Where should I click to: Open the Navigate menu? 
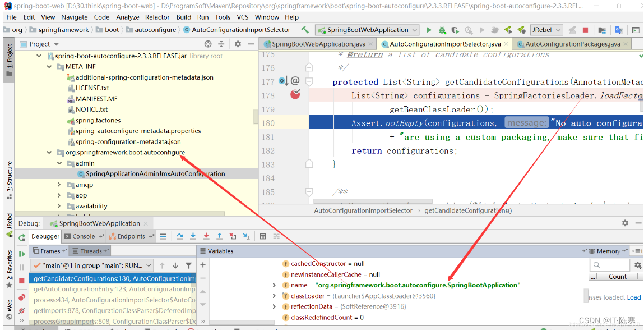75,17
